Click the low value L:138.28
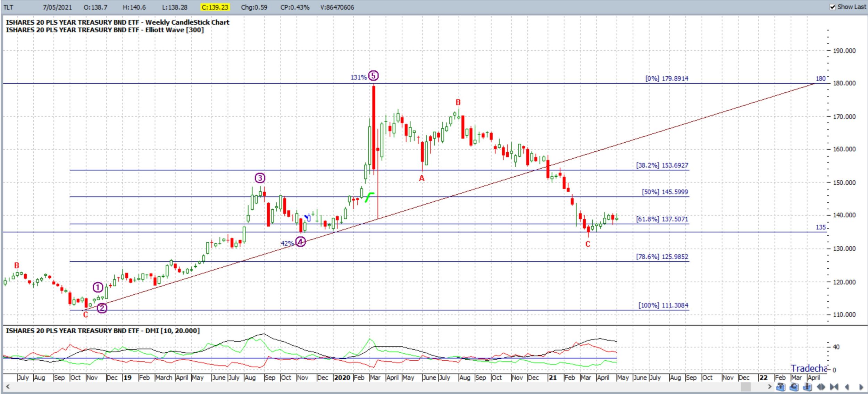The height and width of the screenshot is (394, 868). (x=175, y=7)
